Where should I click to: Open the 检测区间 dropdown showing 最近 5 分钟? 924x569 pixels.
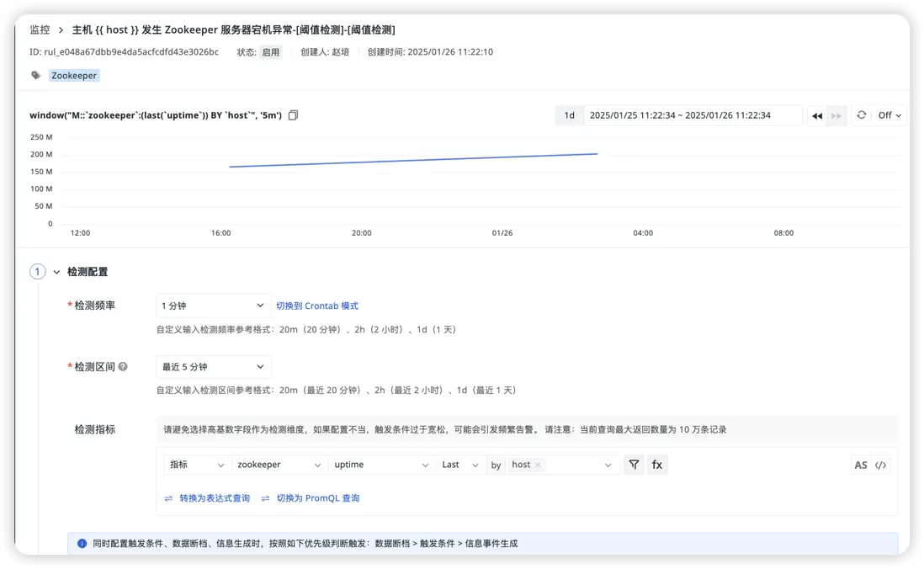[x=212, y=367]
